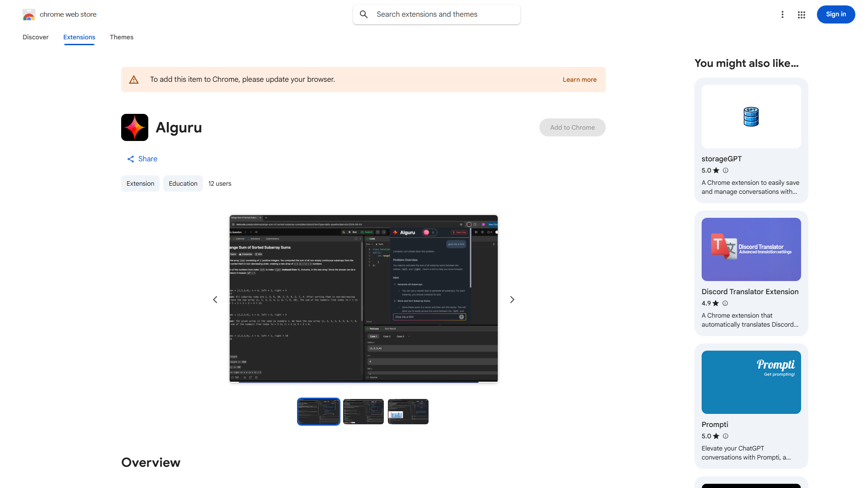This screenshot has height=488, width=868.
Task: Click info icon beside storageGPT rating
Action: [x=726, y=170]
